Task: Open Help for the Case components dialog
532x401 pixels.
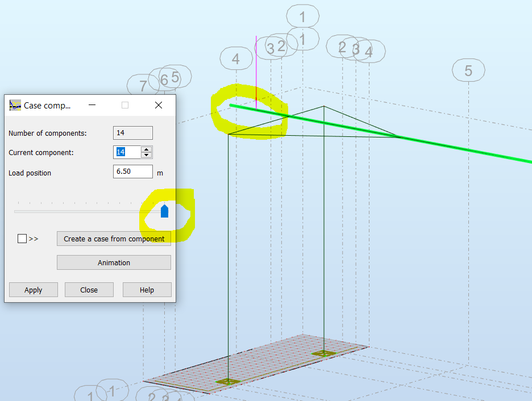Action: point(147,289)
